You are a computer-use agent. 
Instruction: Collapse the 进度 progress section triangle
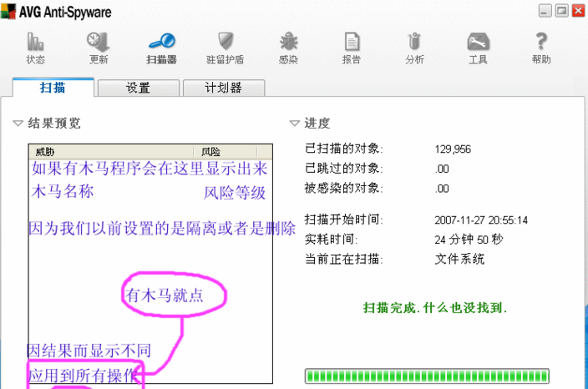[295, 123]
